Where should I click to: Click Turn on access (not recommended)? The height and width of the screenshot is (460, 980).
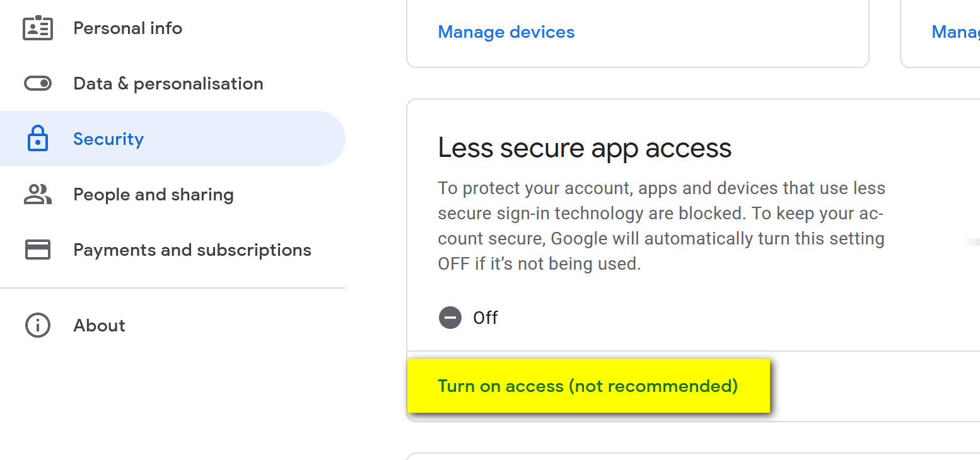pos(588,386)
